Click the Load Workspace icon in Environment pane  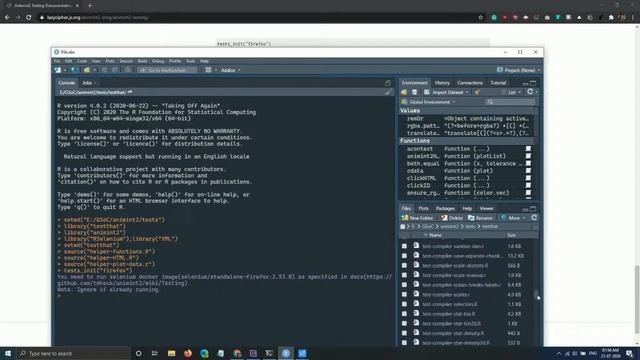[404, 92]
